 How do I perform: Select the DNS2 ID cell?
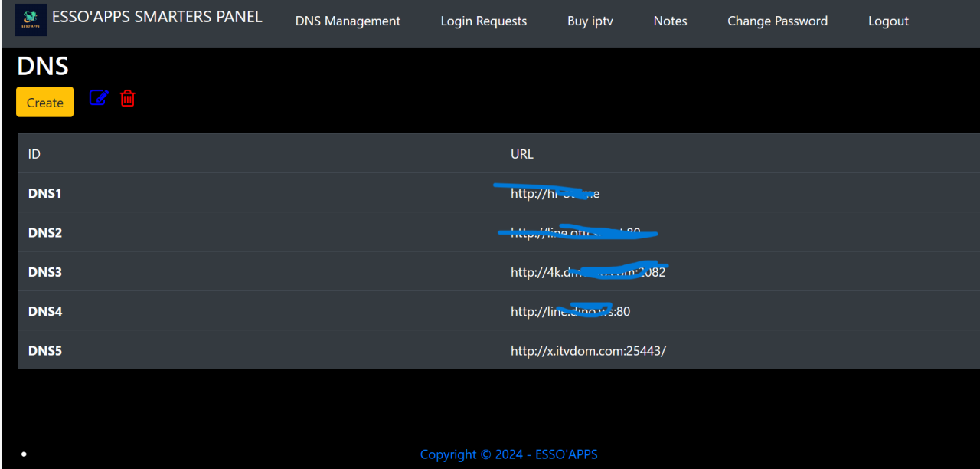pyautogui.click(x=45, y=232)
